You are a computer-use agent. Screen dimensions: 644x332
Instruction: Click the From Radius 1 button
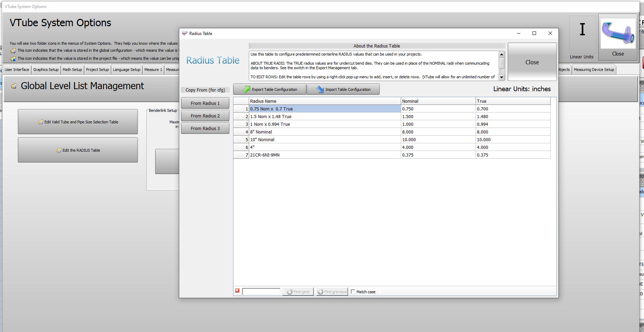(x=205, y=103)
